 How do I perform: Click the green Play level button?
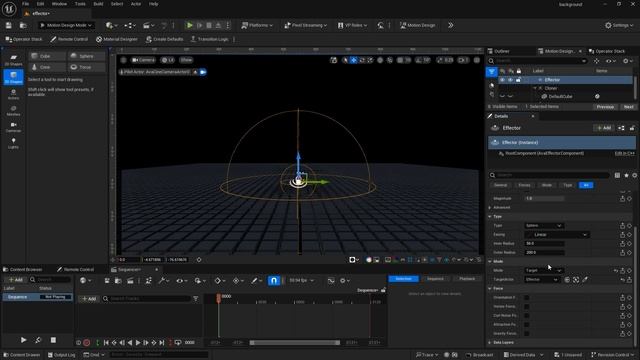(x=189, y=25)
